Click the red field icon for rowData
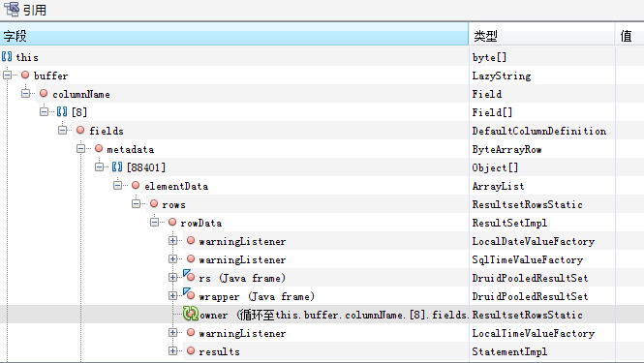Image resolution: width=644 pixels, height=363 pixels. click(172, 222)
